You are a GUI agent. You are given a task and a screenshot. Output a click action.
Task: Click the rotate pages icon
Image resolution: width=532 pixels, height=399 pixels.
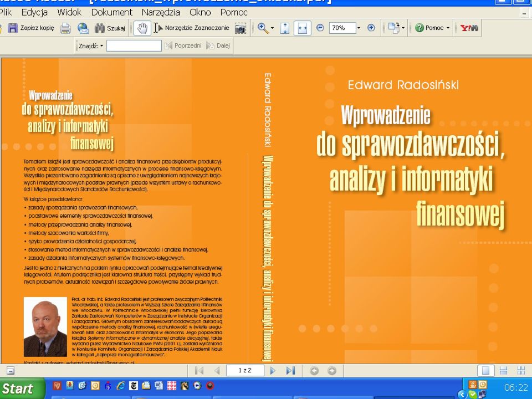coord(393,28)
